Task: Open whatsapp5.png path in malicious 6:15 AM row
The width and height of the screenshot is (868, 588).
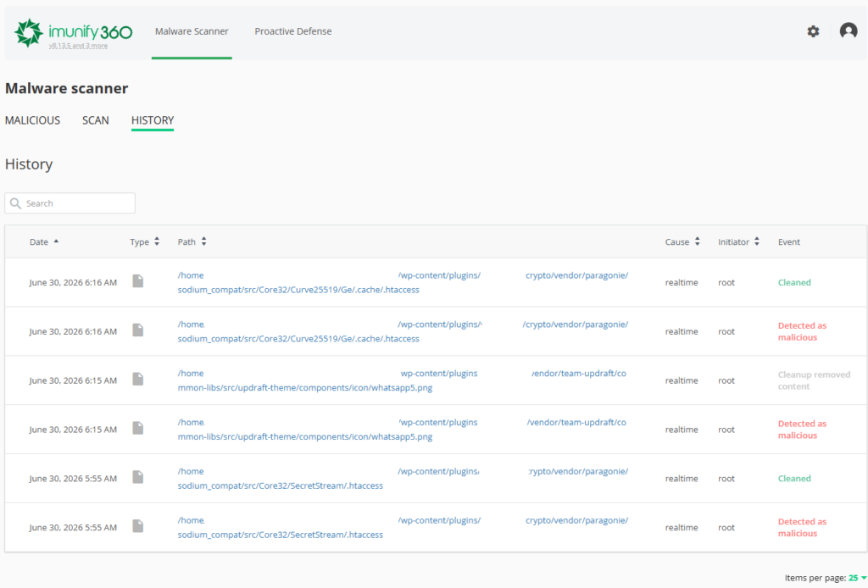Action: 402,430
